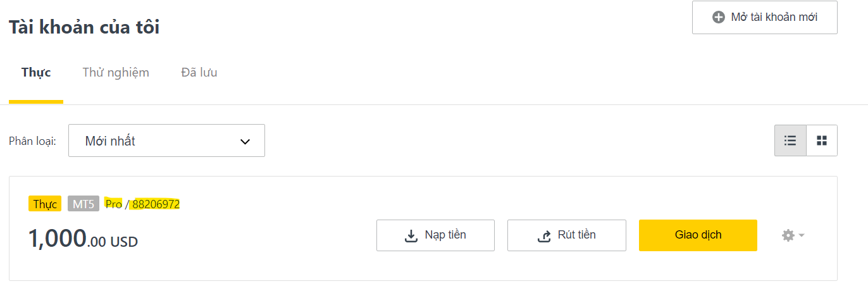Screen dimensions: 868x305
Task: Click the yellow "Thực" account badge
Action: [45, 204]
